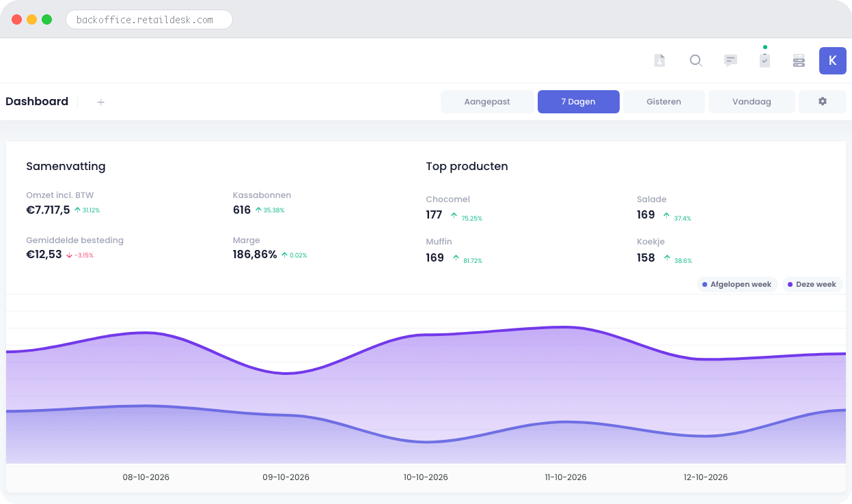Click the 75.25% Chocomel change indicator
Image resolution: width=852 pixels, height=504 pixels.
(x=467, y=218)
